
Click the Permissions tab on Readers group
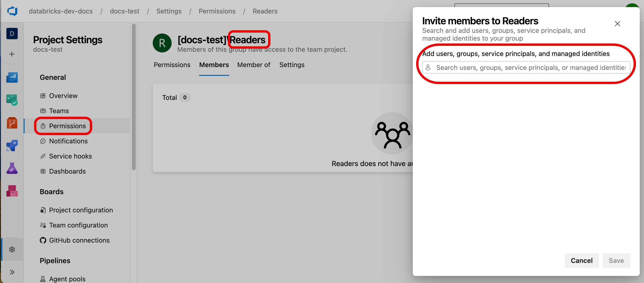tap(172, 64)
